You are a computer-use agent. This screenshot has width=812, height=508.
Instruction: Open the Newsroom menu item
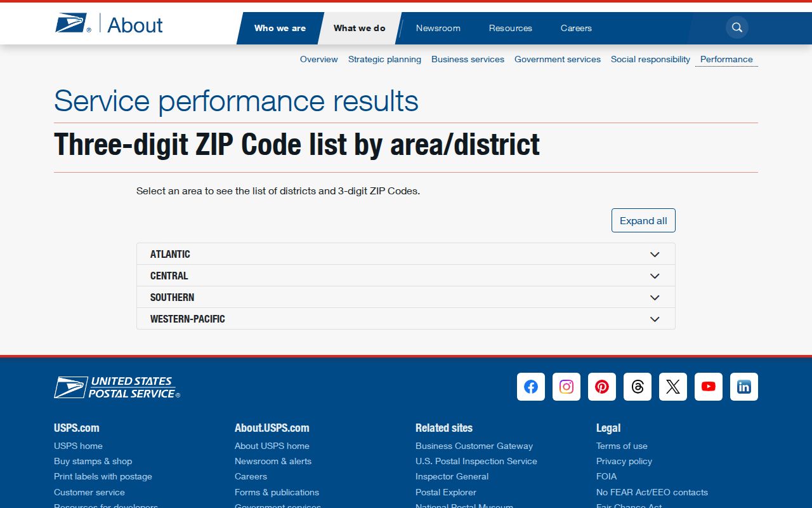[438, 28]
